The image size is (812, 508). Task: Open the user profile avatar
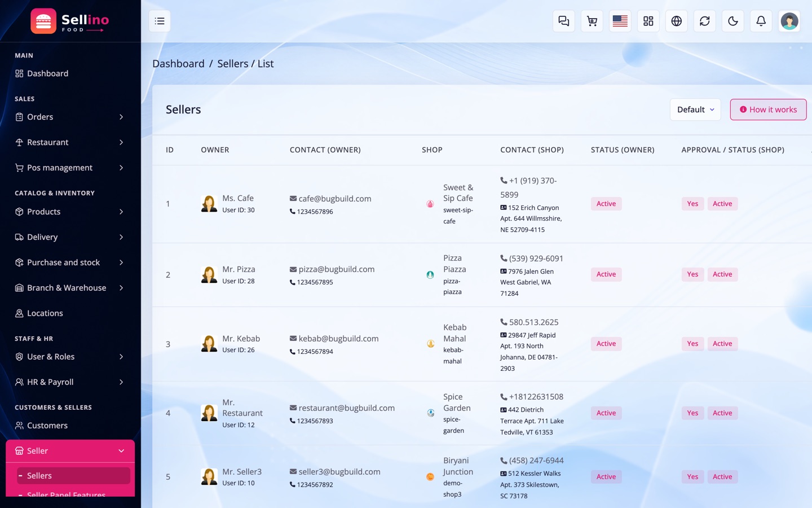[x=789, y=21]
